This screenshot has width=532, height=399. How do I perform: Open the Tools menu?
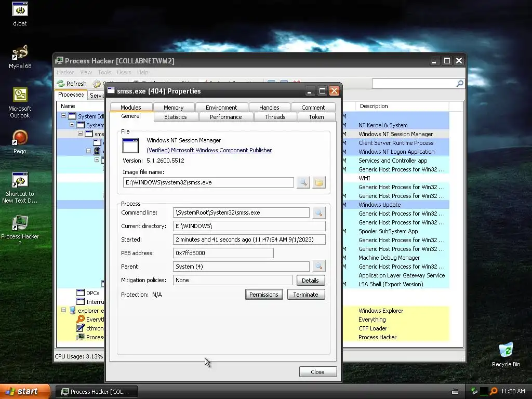pos(104,72)
